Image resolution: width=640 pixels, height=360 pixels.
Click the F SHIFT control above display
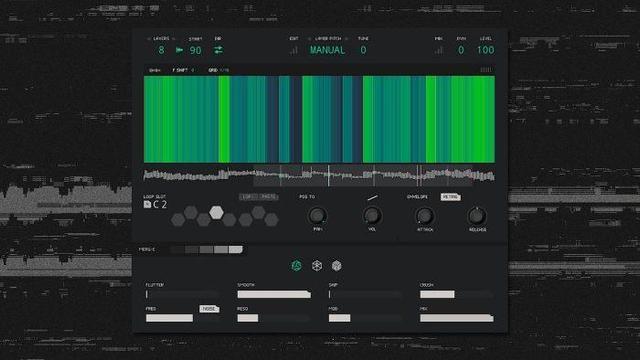(x=183, y=70)
